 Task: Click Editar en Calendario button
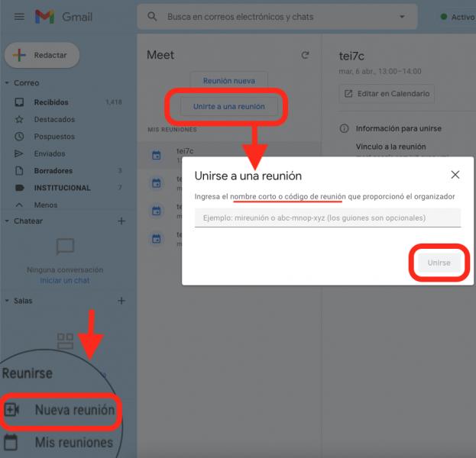pyautogui.click(x=387, y=94)
